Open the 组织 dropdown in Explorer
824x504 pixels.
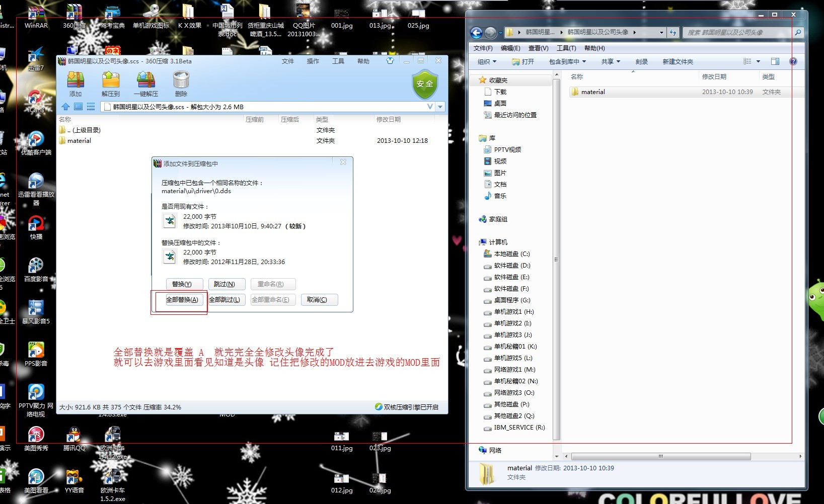coord(487,61)
